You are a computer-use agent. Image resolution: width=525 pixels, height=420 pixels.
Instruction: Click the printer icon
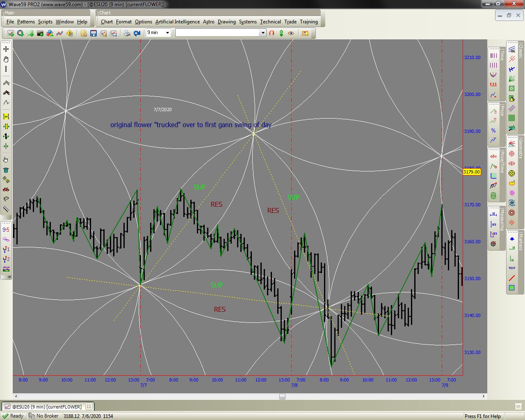tap(127, 33)
